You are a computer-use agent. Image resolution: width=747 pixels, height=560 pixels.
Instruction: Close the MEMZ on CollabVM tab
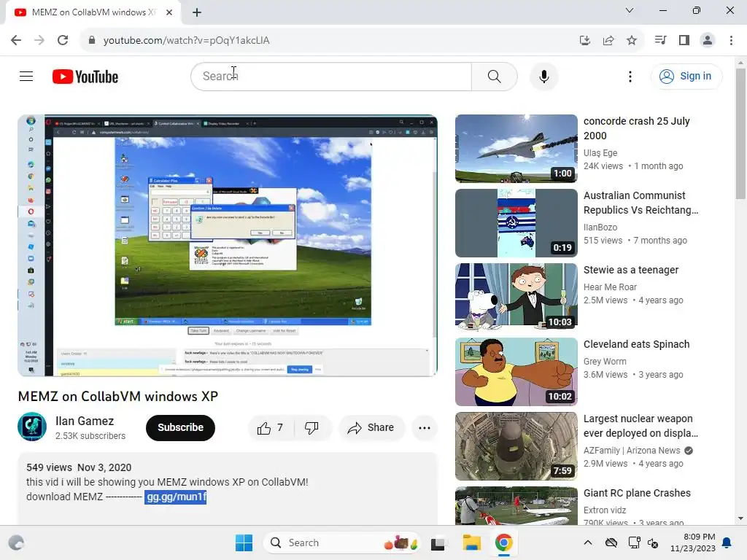coord(169,12)
